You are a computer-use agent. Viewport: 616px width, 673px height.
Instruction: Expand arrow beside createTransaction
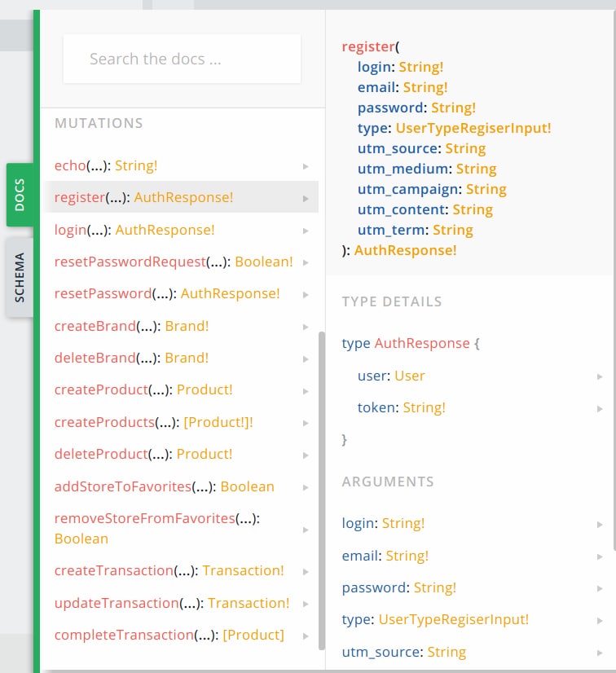point(306,572)
